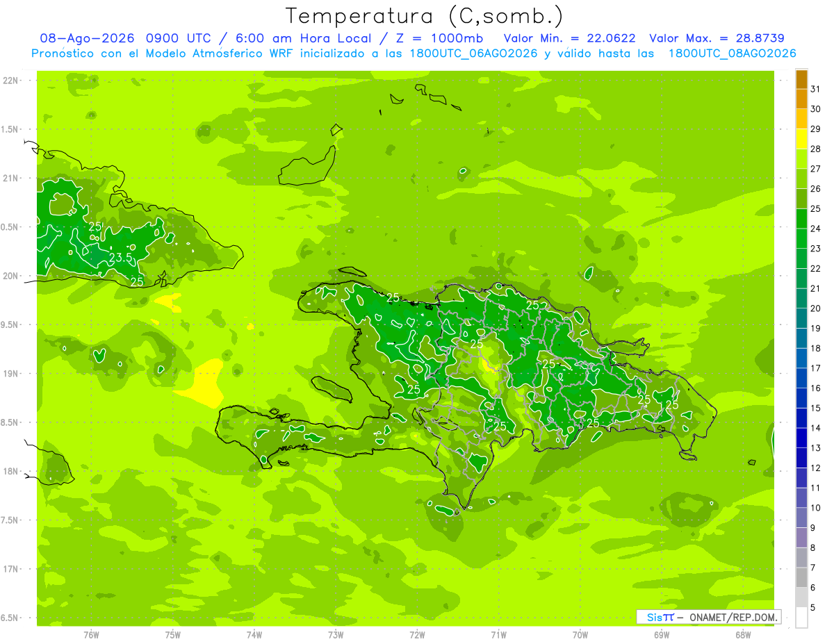Click the colorbar label "20"
The image size is (834, 644).
pyautogui.click(x=816, y=308)
